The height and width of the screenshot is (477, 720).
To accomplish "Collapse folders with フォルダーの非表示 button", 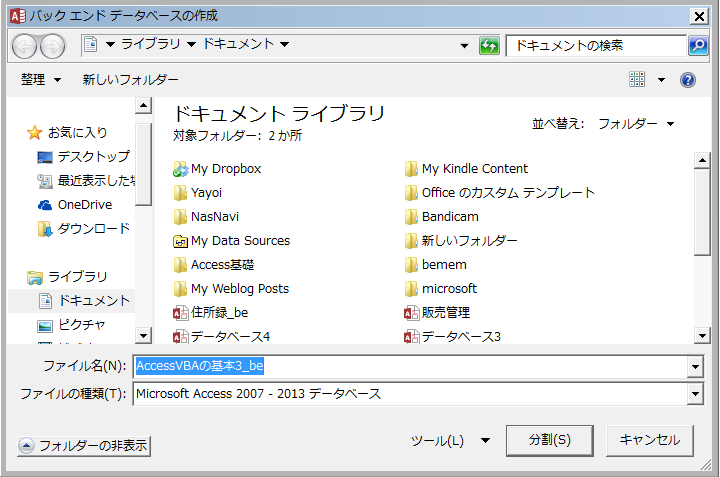I will (84, 446).
